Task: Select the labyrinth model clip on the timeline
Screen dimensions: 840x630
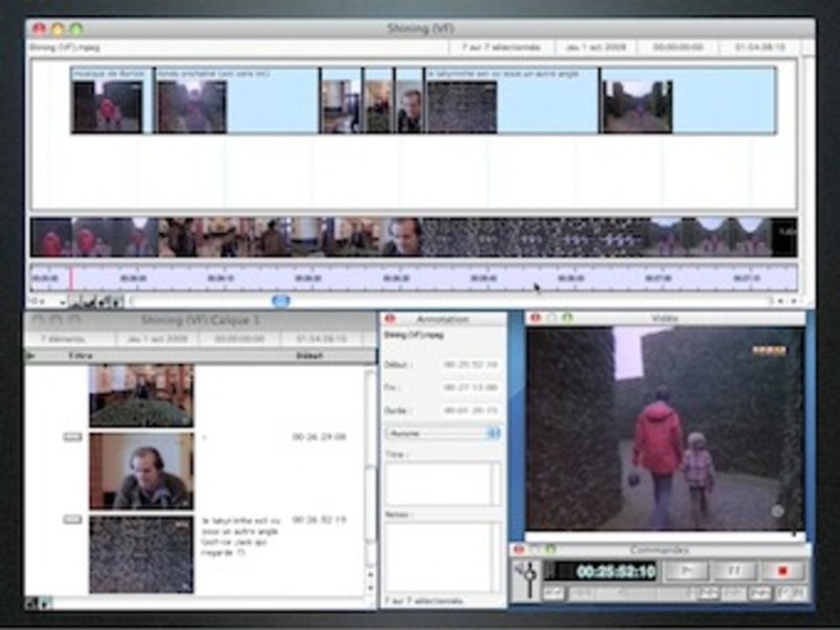Action: pos(512,100)
